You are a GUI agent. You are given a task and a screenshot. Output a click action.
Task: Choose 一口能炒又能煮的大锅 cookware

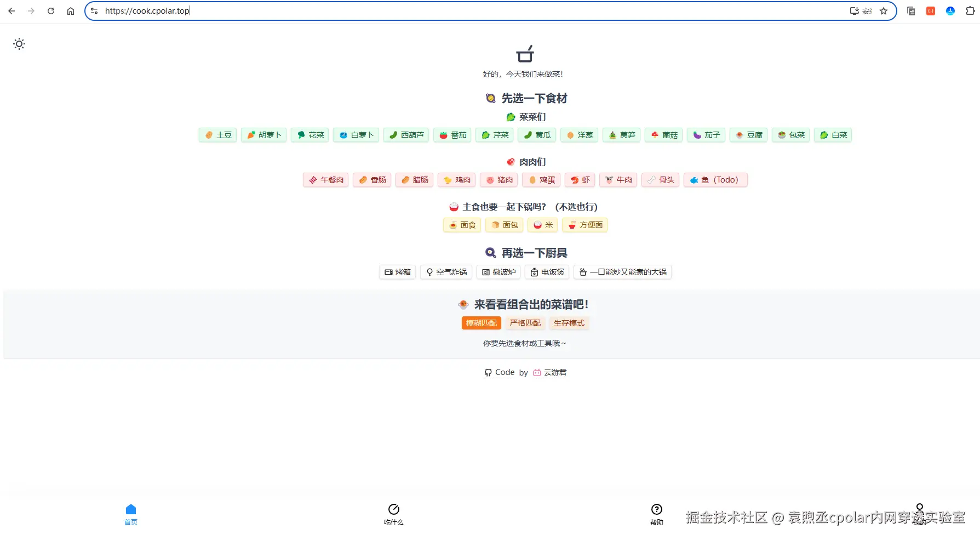623,272
